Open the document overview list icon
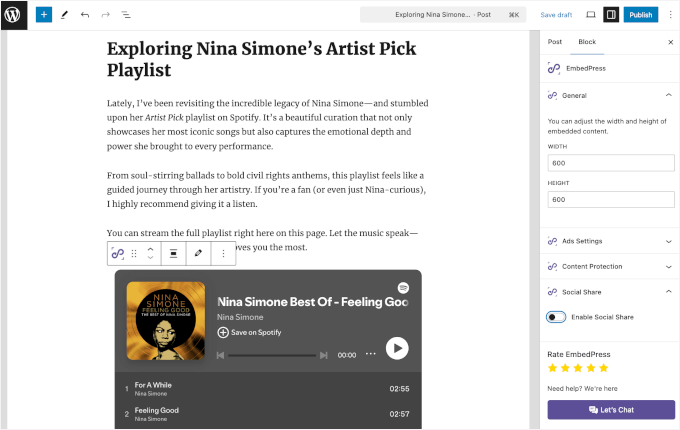This screenshot has height=430, width=680. pyautogui.click(x=126, y=15)
